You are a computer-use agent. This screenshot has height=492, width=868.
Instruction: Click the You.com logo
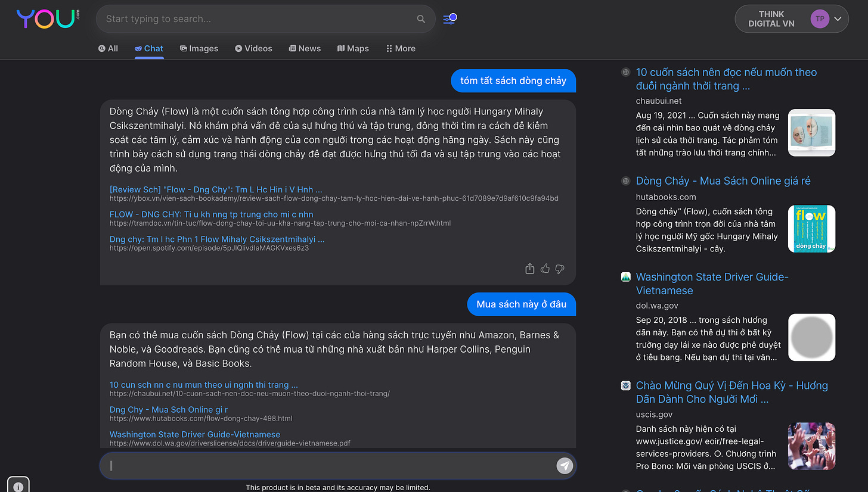(x=48, y=19)
